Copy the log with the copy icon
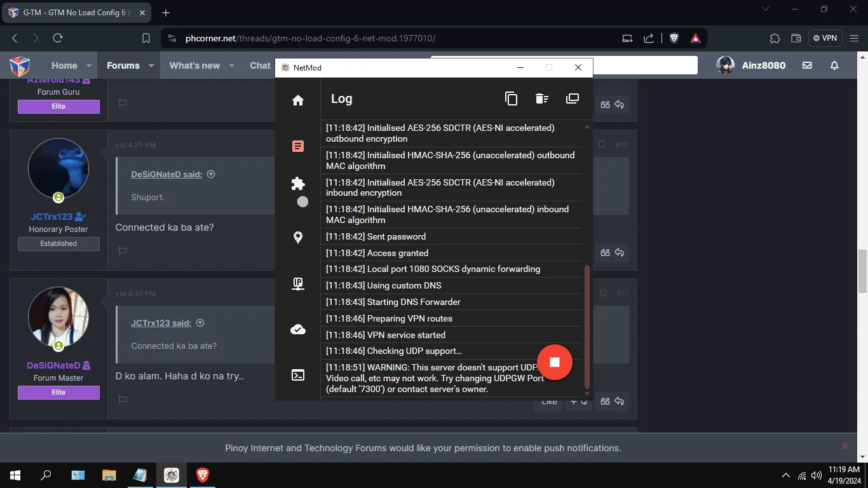 tap(512, 98)
